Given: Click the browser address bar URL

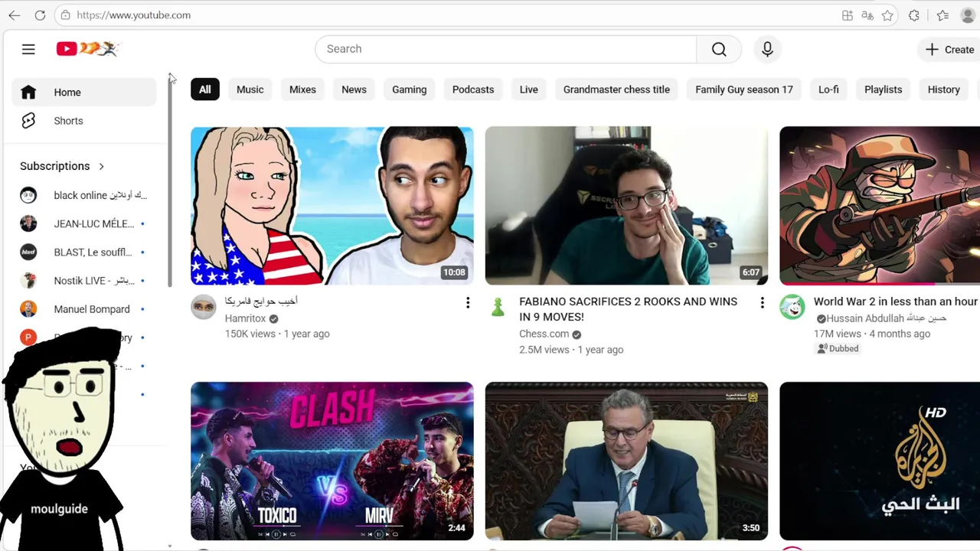Looking at the screenshot, I should 134,15.
